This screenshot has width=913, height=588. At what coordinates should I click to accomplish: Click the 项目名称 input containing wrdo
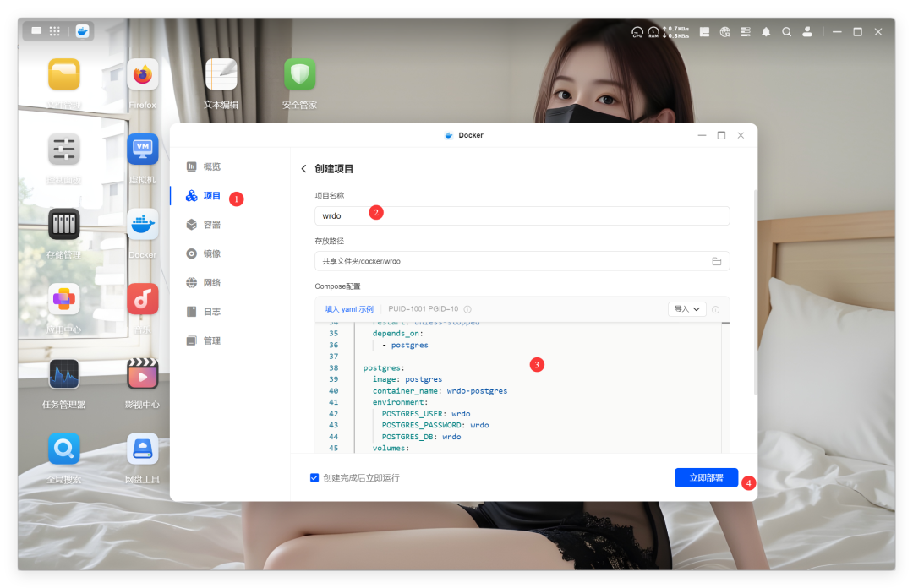coord(522,215)
